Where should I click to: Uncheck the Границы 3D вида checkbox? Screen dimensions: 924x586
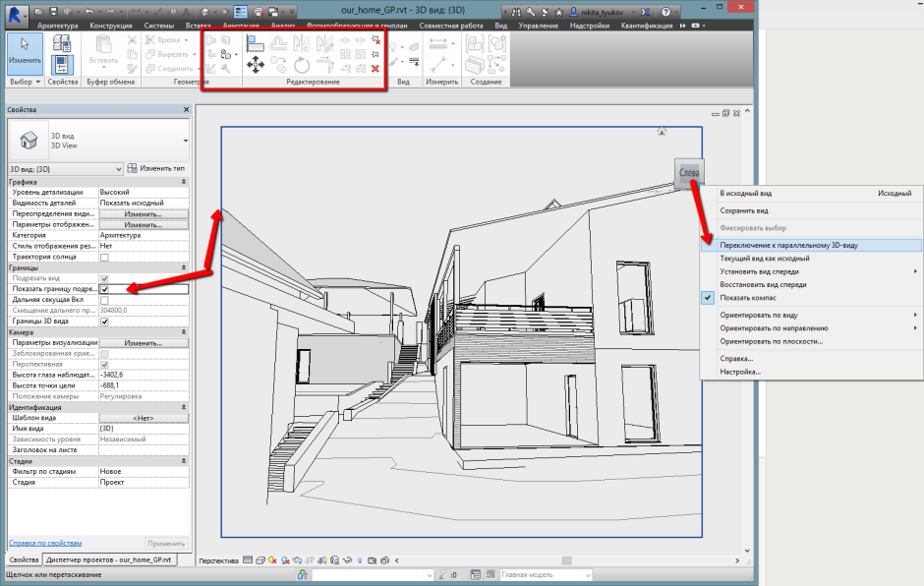[105, 322]
